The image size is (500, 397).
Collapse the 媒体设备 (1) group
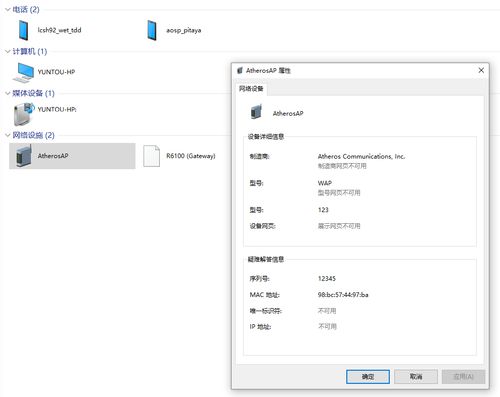click(x=8, y=93)
